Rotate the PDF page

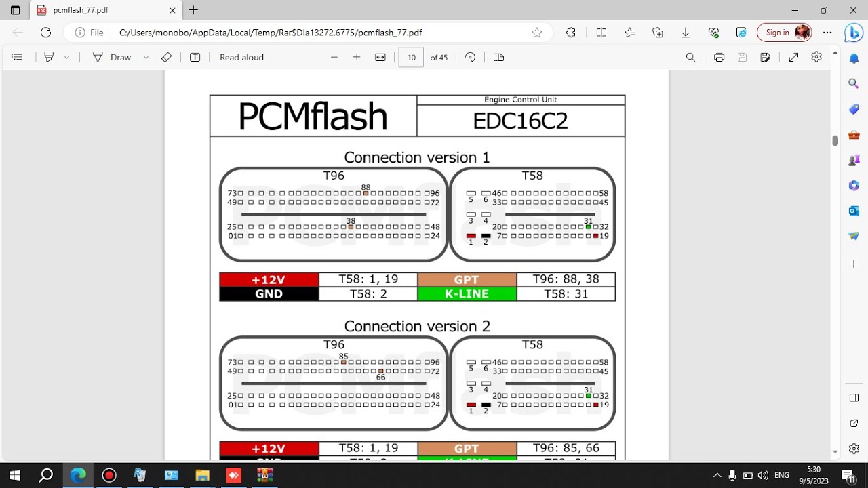point(471,58)
